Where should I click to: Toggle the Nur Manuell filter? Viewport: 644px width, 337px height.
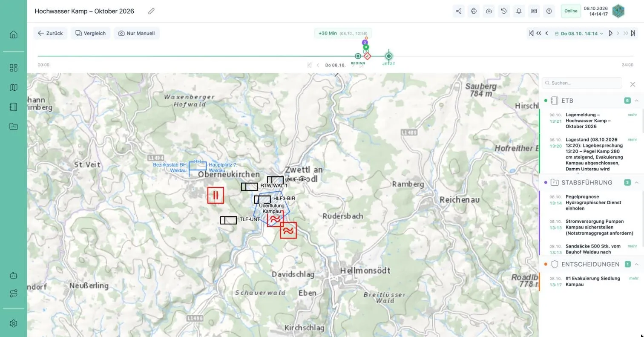pos(136,33)
